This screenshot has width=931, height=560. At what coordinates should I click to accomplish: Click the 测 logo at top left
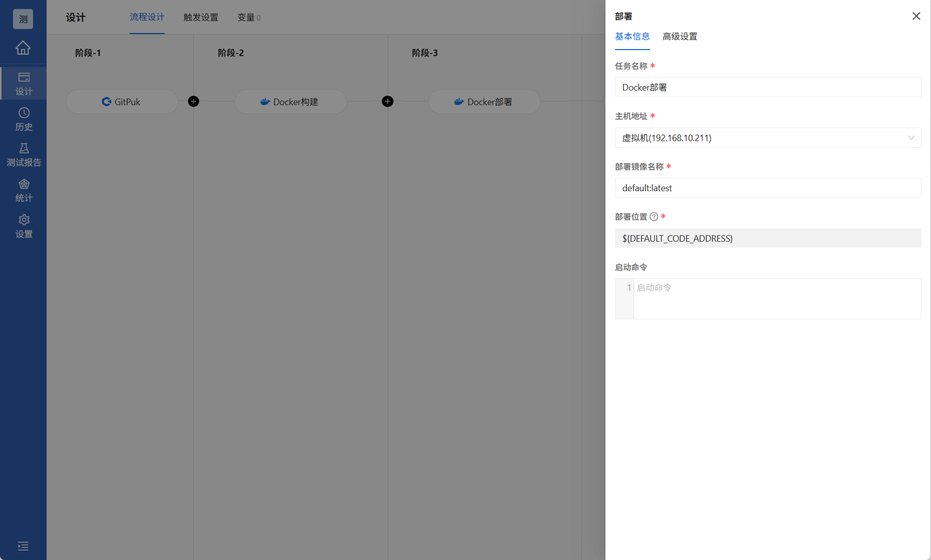pyautogui.click(x=23, y=19)
